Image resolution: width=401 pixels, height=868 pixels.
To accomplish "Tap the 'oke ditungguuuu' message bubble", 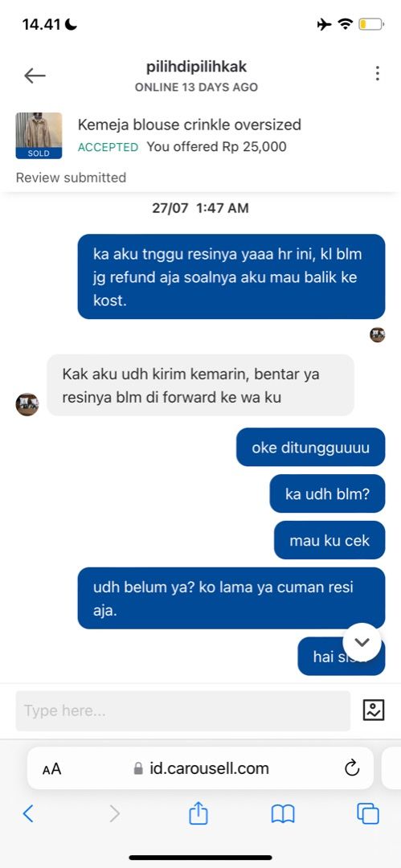I will click(311, 447).
